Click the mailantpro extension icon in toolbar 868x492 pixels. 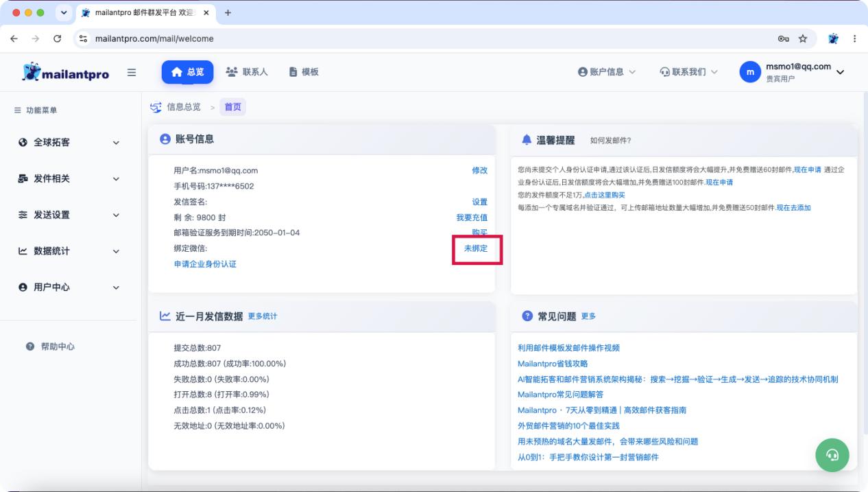[834, 38]
